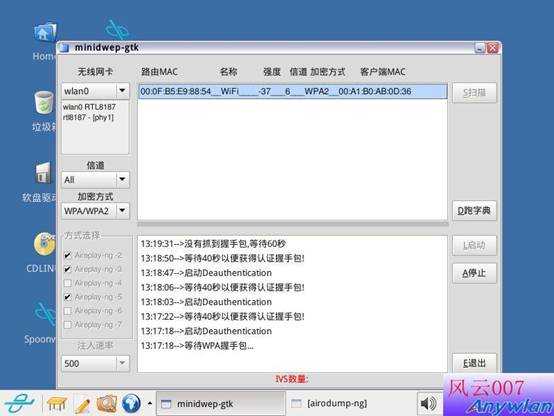
Task: Close the minidwep-gtk window
Action: [x=493, y=48]
